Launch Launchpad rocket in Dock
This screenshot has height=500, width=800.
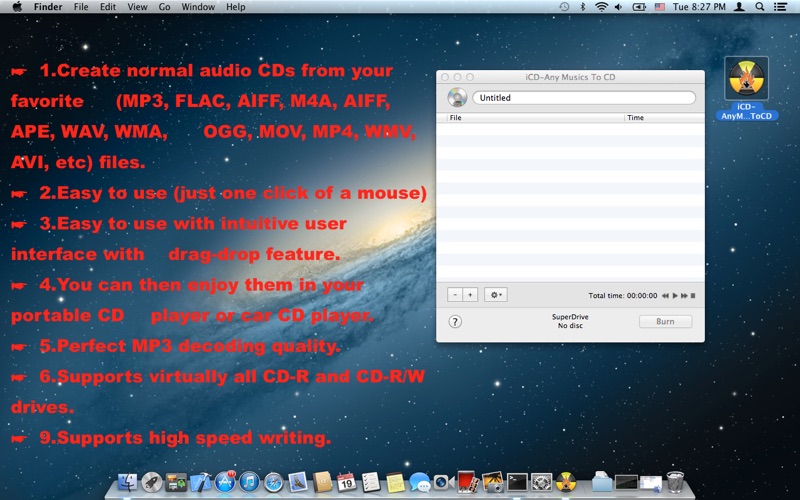(152, 482)
